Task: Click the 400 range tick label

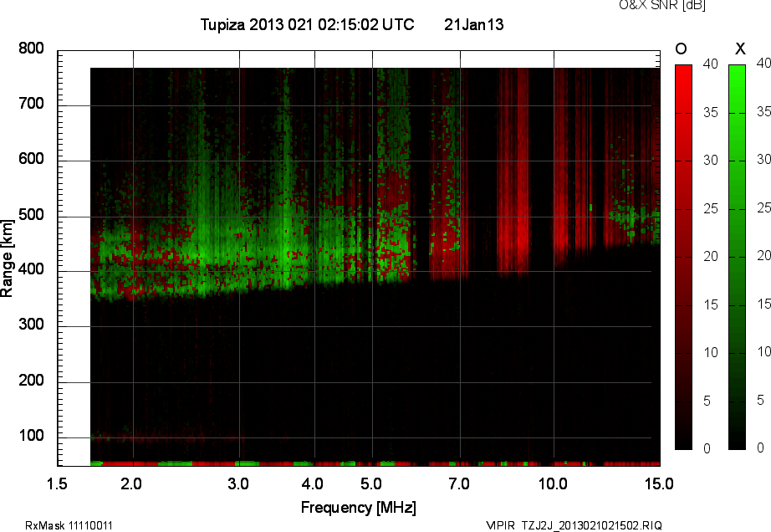Action: pyautogui.click(x=31, y=269)
